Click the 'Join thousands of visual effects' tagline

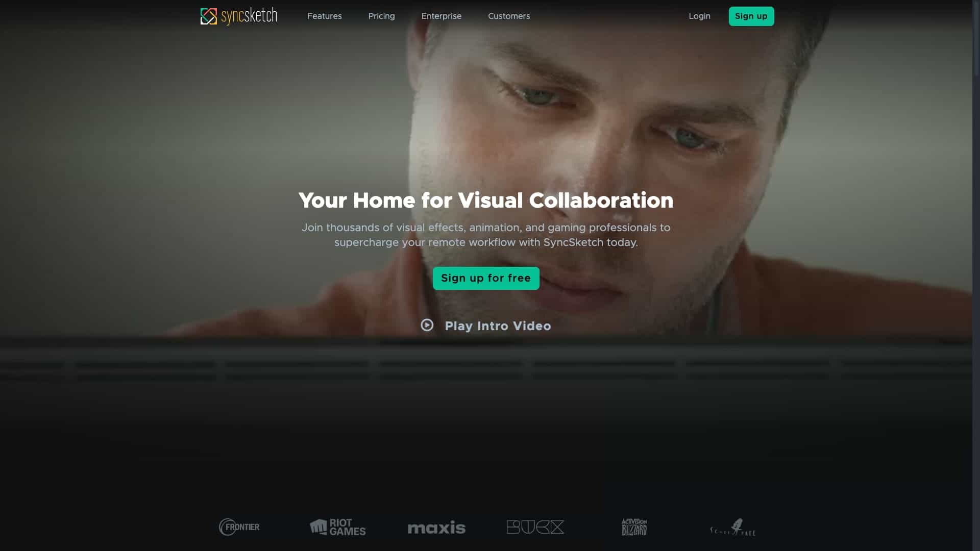point(486,235)
